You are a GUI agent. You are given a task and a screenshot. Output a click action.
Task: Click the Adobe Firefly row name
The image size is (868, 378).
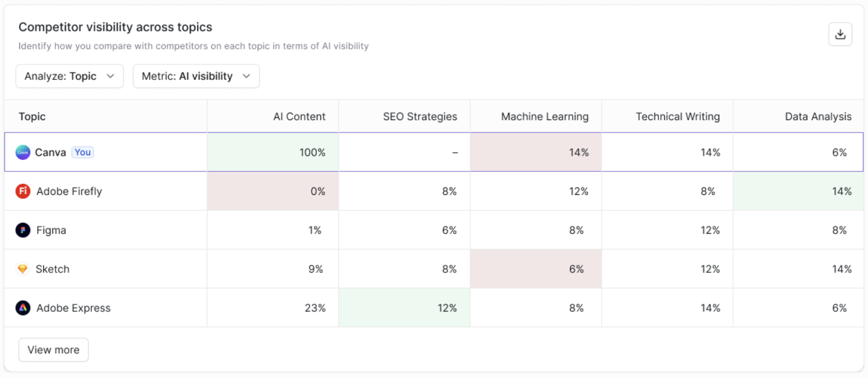coord(69,191)
